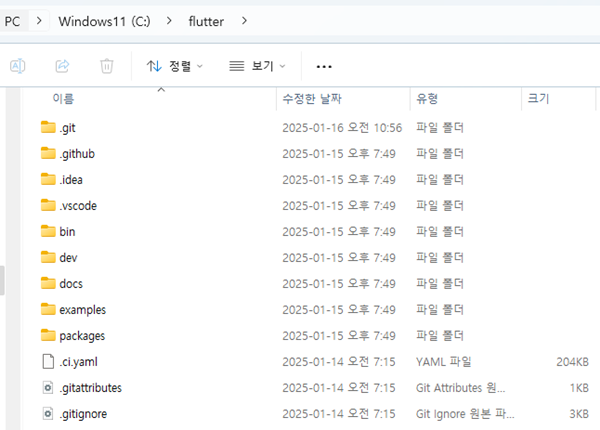Click the examples folder name
This screenshot has height=430, width=600.
pyautogui.click(x=83, y=310)
